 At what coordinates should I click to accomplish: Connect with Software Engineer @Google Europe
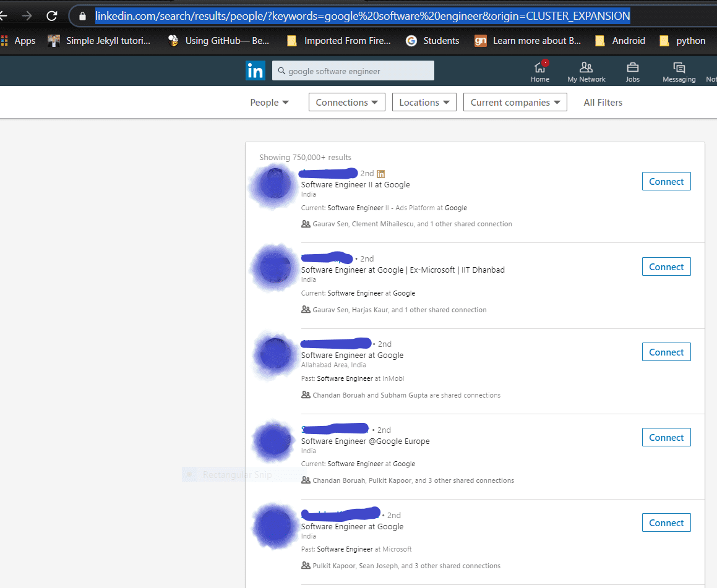pyautogui.click(x=666, y=438)
